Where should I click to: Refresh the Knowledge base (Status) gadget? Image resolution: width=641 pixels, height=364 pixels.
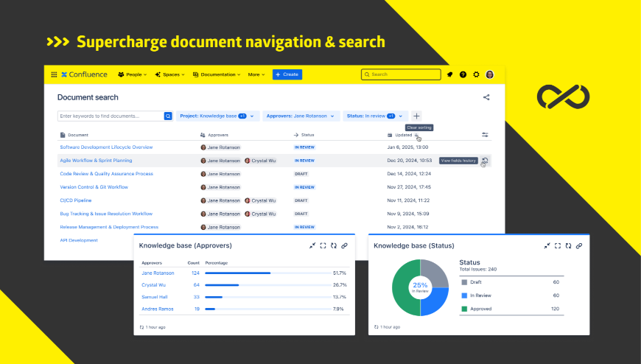click(568, 246)
